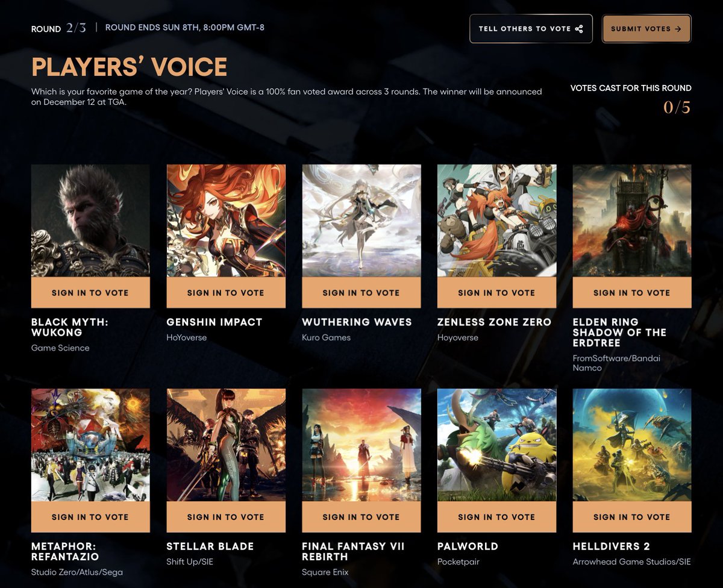Sign in to vote for Stellar Blade

coord(226,517)
